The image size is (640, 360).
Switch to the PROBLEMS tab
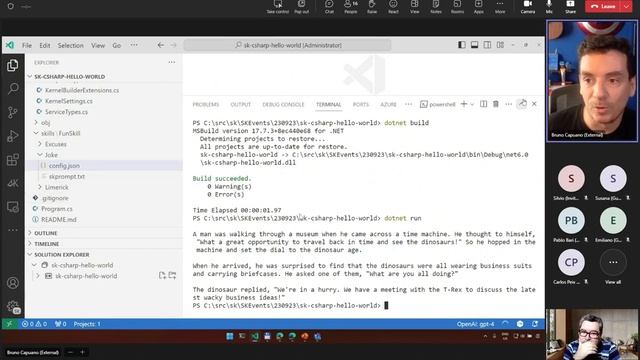206,104
